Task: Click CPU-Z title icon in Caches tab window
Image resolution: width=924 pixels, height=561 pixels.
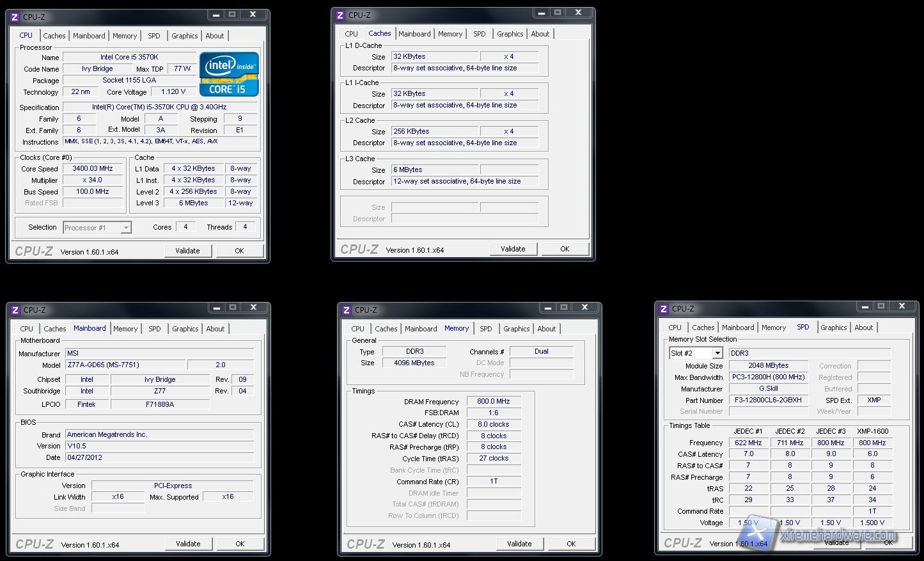Action: pos(340,15)
